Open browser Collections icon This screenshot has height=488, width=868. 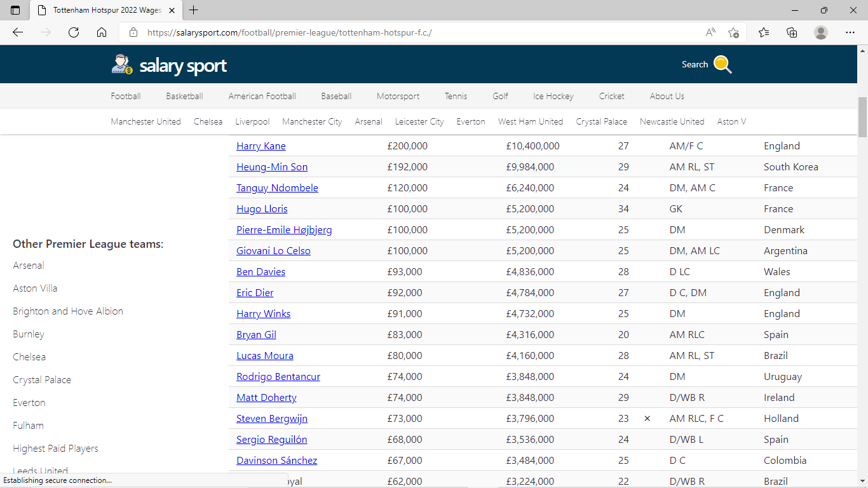[792, 32]
